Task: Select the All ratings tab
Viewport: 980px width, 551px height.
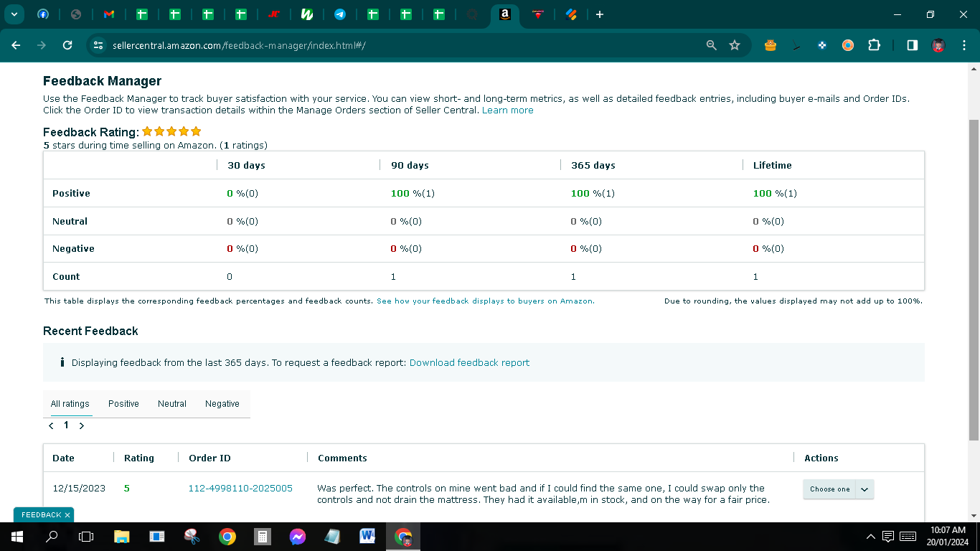Action: pyautogui.click(x=70, y=404)
